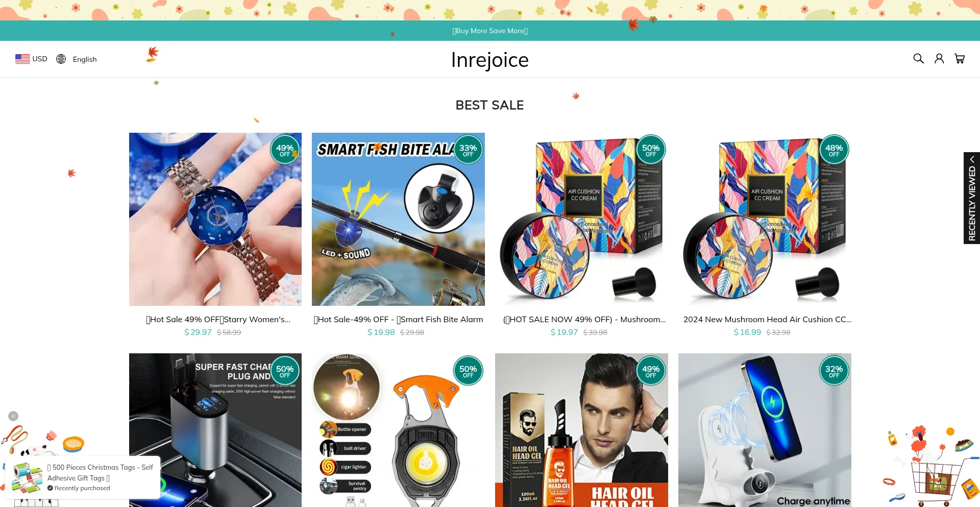The height and width of the screenshot is (507, 980).
Task: View the shopping cart icon
Action: (960, 59)
